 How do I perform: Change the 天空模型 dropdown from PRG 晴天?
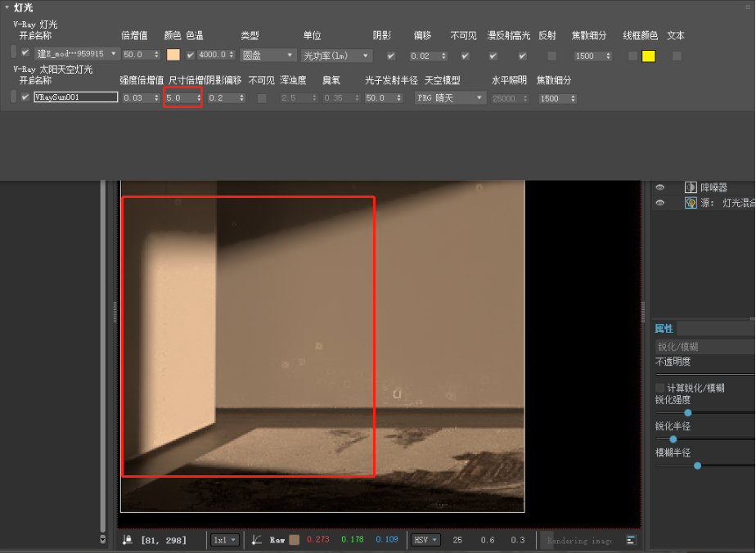pyautogui.click(x=450, y=97)
